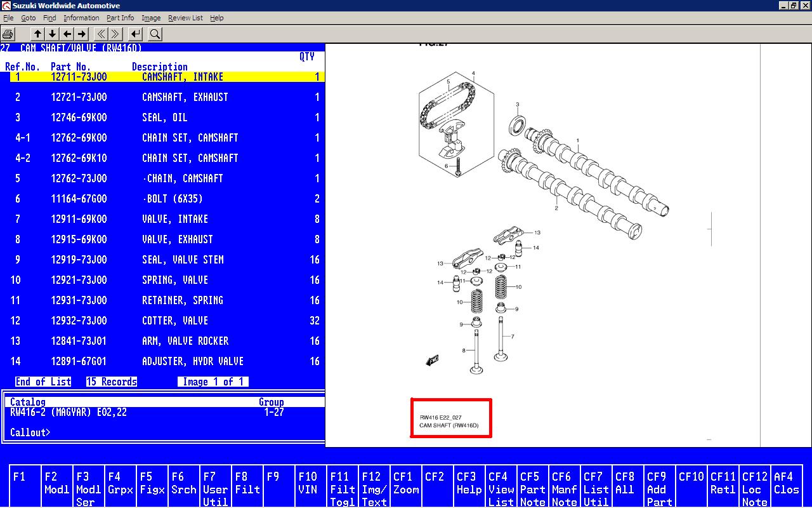Viewport: 812px width, 508px height.
Task: Select the SEAL, OIL row
Action: tap(167, 117)
